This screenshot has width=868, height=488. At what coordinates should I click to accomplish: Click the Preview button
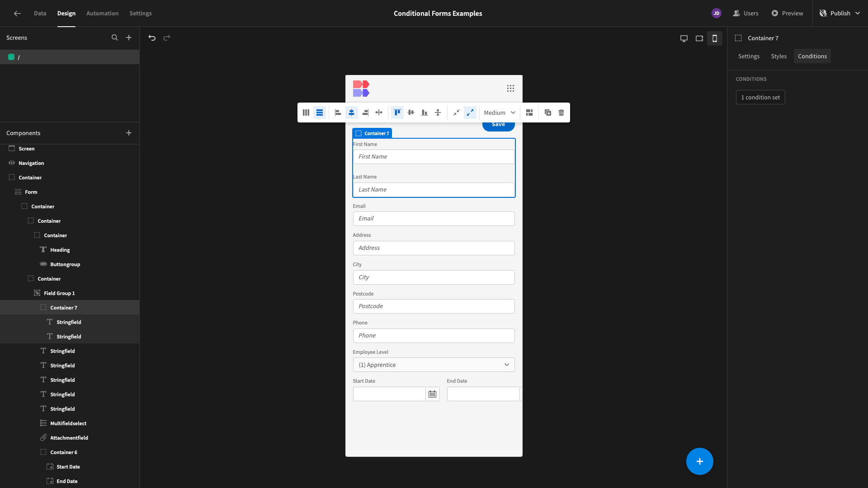click(787, 14)
